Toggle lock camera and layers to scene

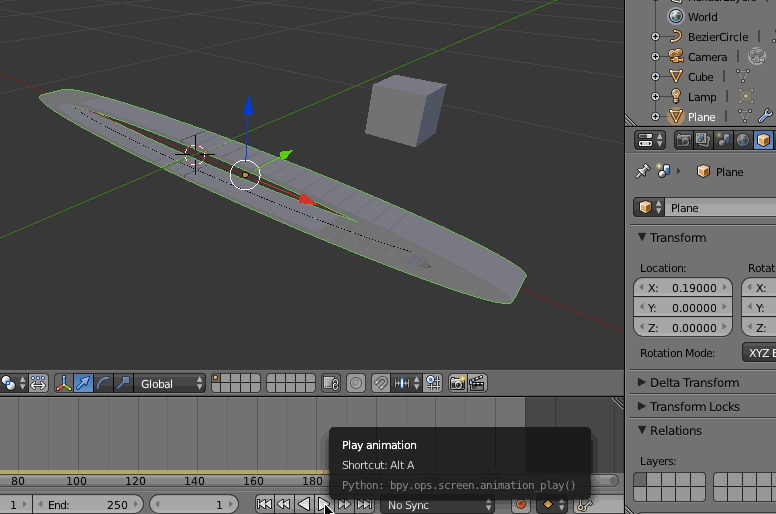(x=331, y=383)
